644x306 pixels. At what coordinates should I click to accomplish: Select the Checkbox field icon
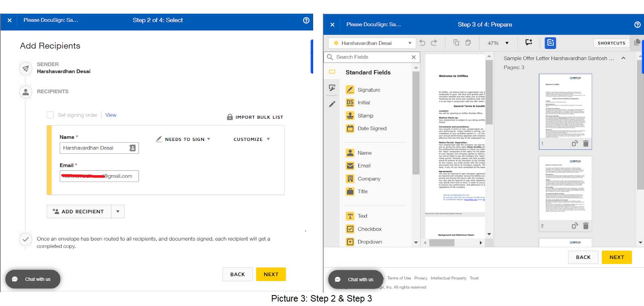pyautogui.click(x=350, y=229)
